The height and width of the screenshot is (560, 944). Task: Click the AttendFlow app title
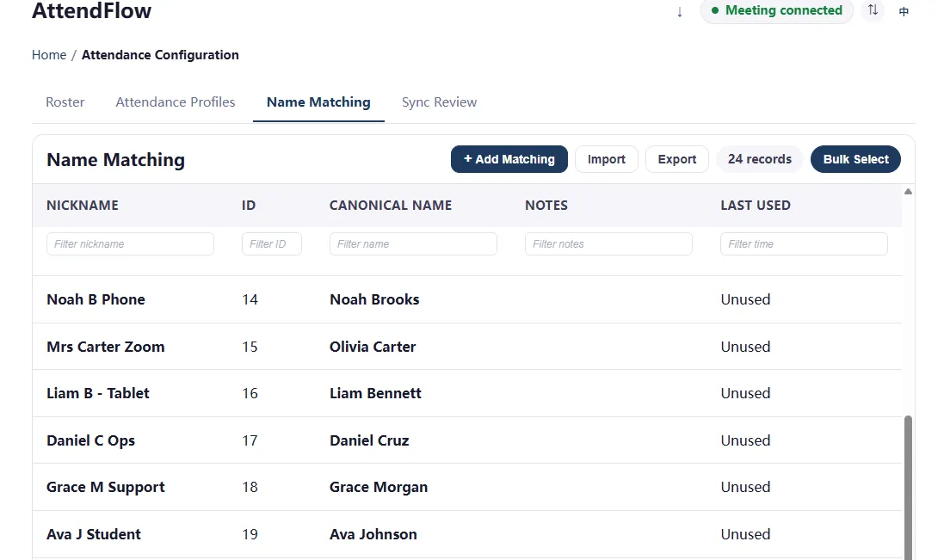pyautogui.click(x=91, y=10)
